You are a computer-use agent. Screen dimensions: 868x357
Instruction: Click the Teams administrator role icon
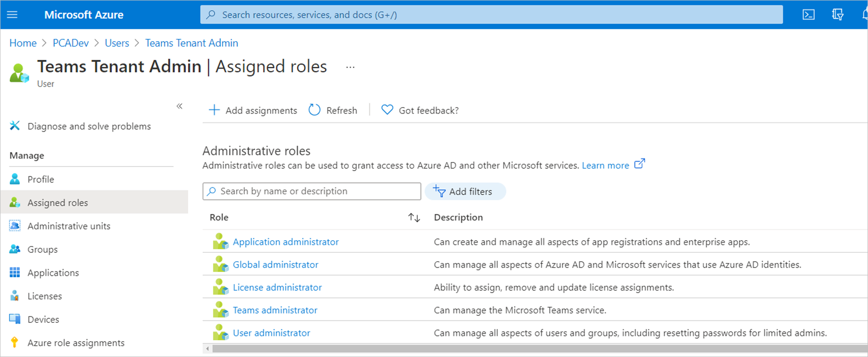click(220, 310)
